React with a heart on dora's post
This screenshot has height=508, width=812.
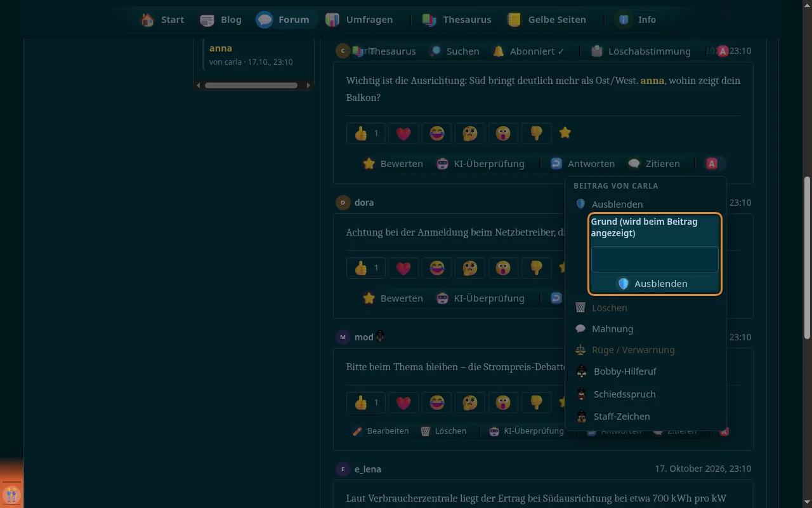(x=403, y=268)
